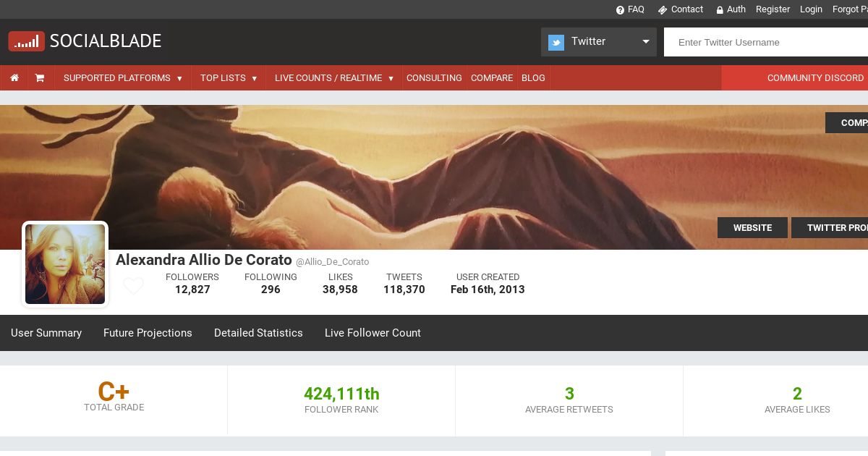The height and width of the screenshot is (456, 868).
Task: Focus the Enter Twitter Username field
Action: 767,42
